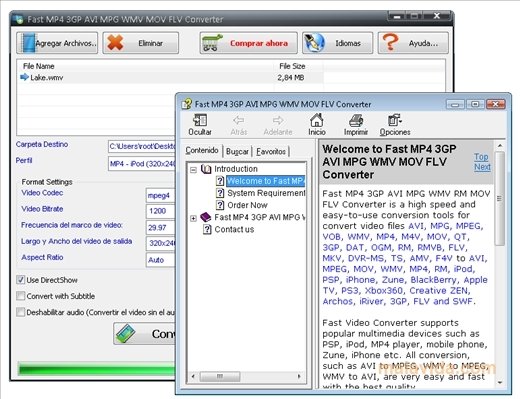Open the Video Codec mpeg4 dropdown
520x399 pixels.
coord(161,196)
